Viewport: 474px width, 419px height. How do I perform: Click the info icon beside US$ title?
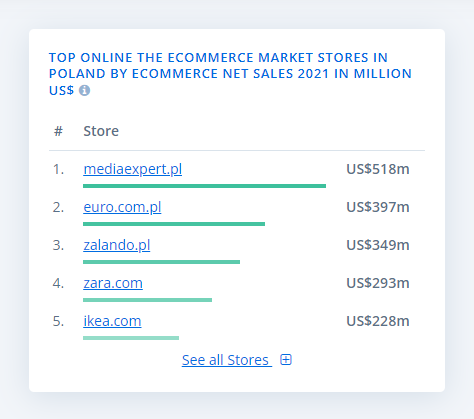[x=84, y=90]
